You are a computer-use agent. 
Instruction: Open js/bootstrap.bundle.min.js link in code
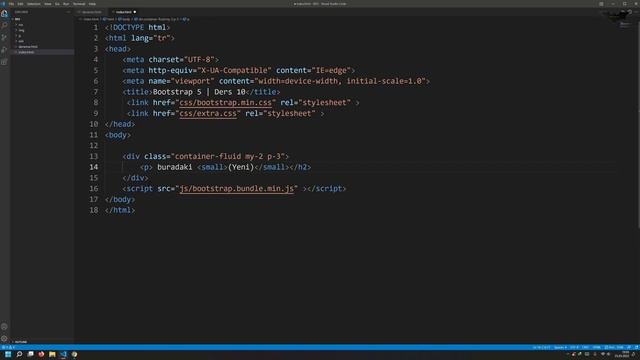237,189
